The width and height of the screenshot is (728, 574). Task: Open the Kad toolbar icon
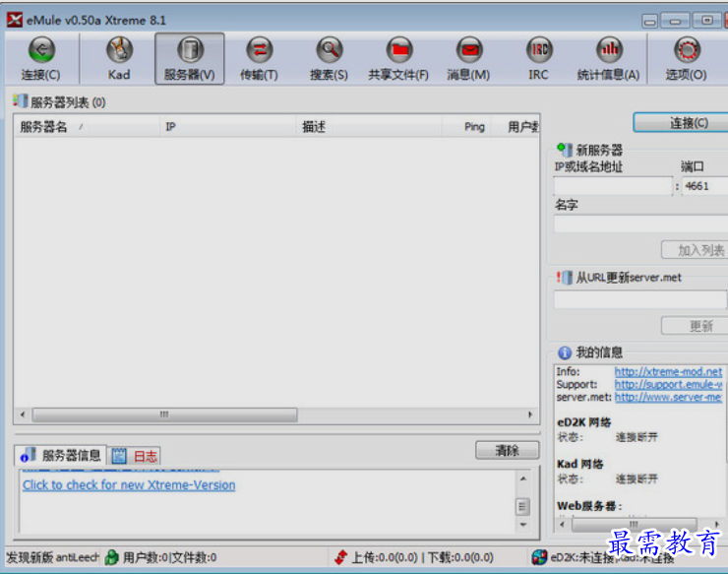(119, 50)
